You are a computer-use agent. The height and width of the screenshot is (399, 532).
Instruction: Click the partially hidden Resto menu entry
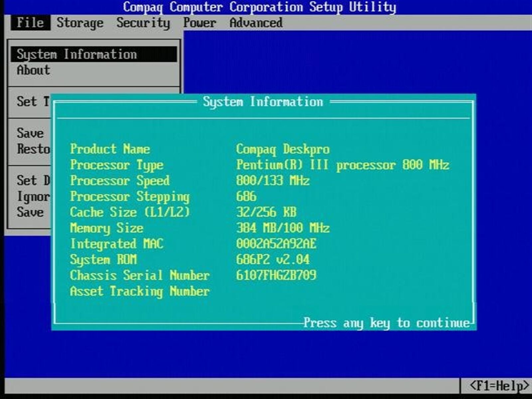coord(33,149)
